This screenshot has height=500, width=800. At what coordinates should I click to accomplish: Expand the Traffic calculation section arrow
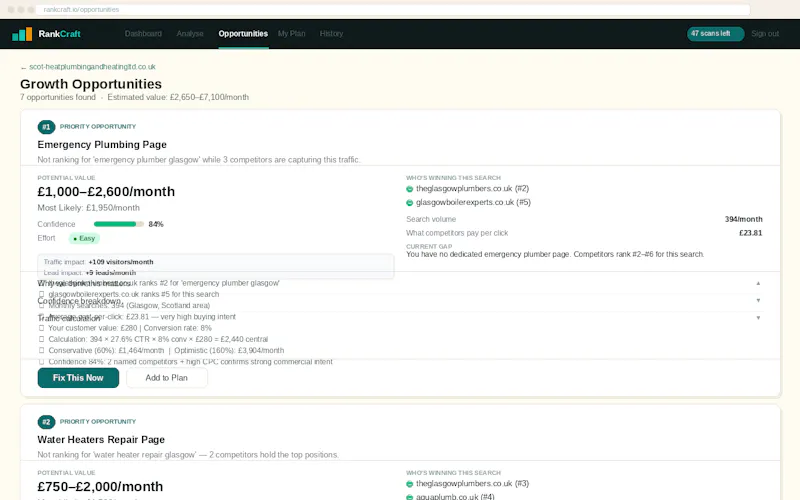(758, 318)
